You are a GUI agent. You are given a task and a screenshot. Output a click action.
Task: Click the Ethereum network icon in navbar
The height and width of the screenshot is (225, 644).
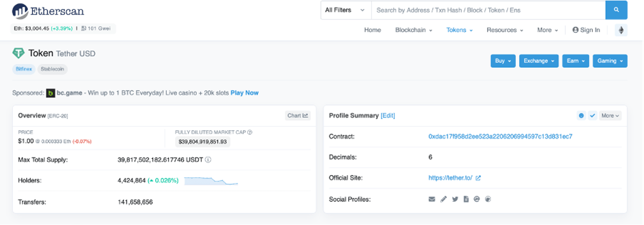click(621, 30)
